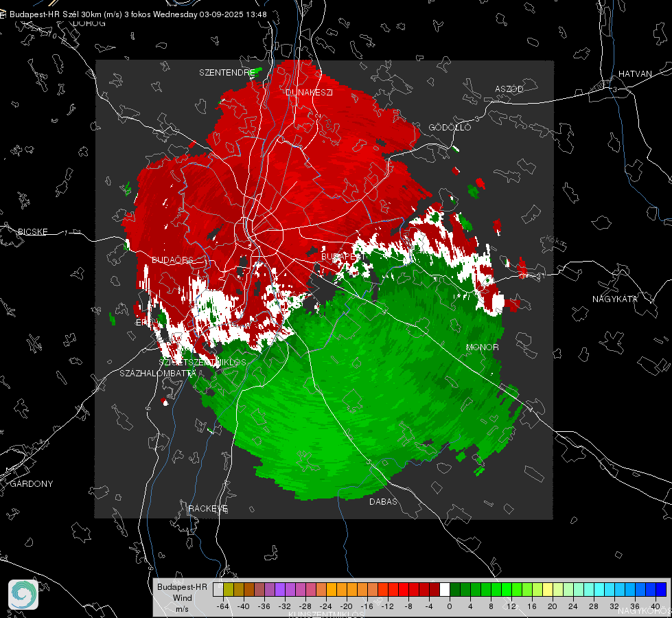Click the radar title text with date
The height and width of the screenshot is (618, 672).
pos(138,14)
